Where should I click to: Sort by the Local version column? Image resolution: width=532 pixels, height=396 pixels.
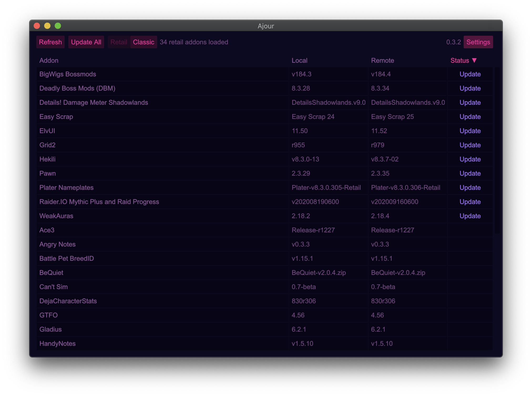(299, 60)
